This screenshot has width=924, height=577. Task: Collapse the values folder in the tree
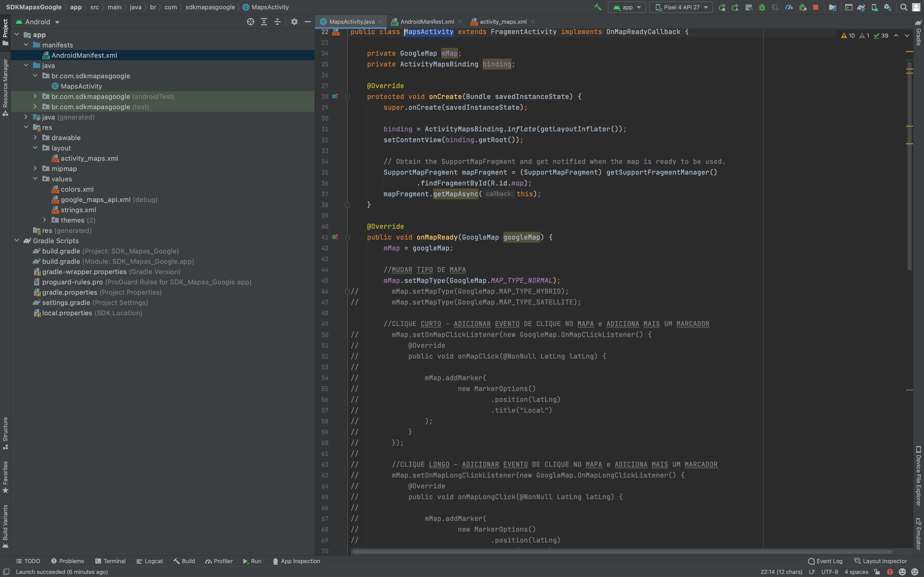tap(36, 179)
